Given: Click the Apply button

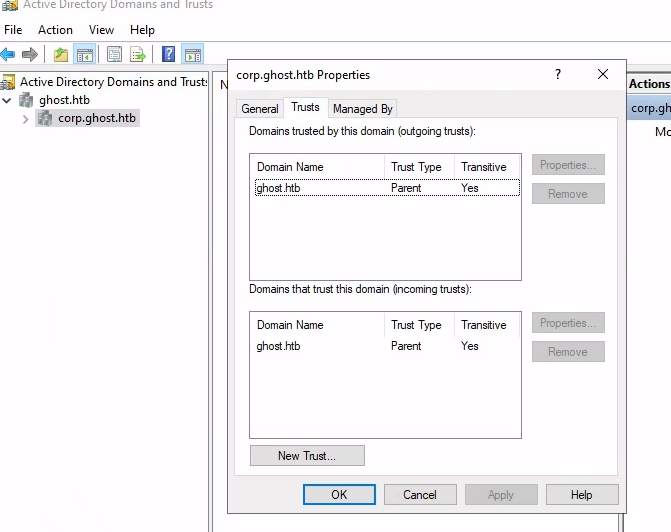Looking at the screenshot, I should (501, 495).
